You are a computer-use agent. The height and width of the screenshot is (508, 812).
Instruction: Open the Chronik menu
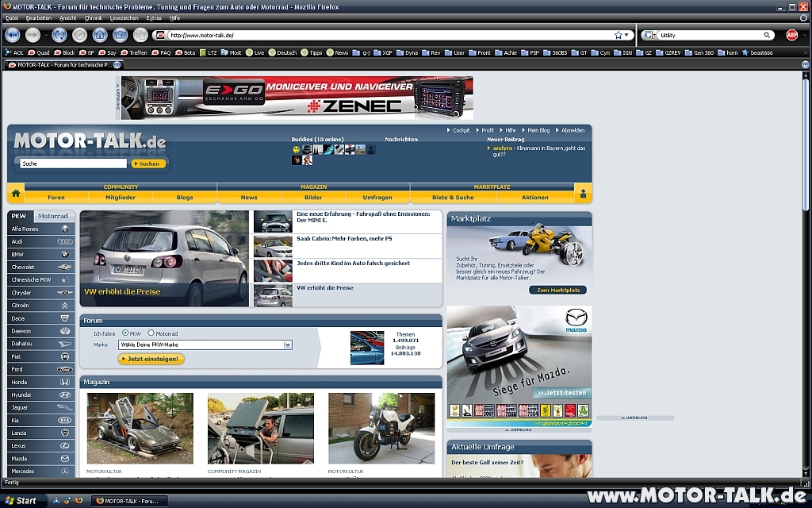click(94, 17)
